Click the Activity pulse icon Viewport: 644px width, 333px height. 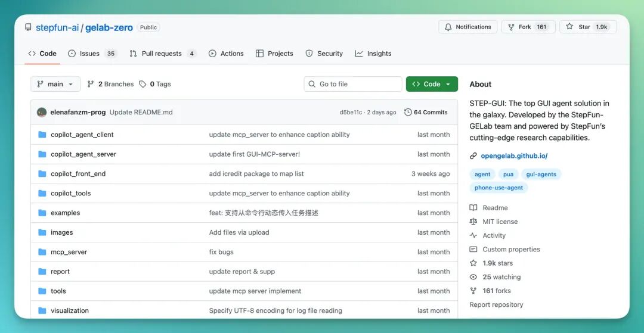coord(473,235)
